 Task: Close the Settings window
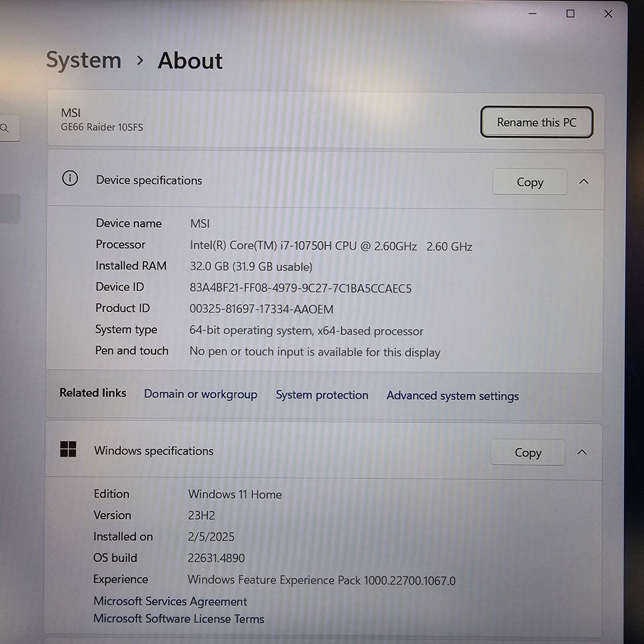coord(608,14)
